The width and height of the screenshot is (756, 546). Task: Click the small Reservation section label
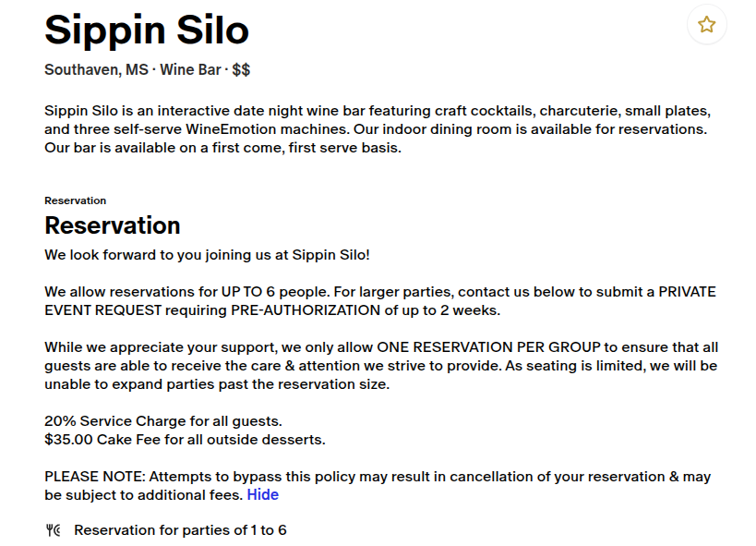click(75, 200)
